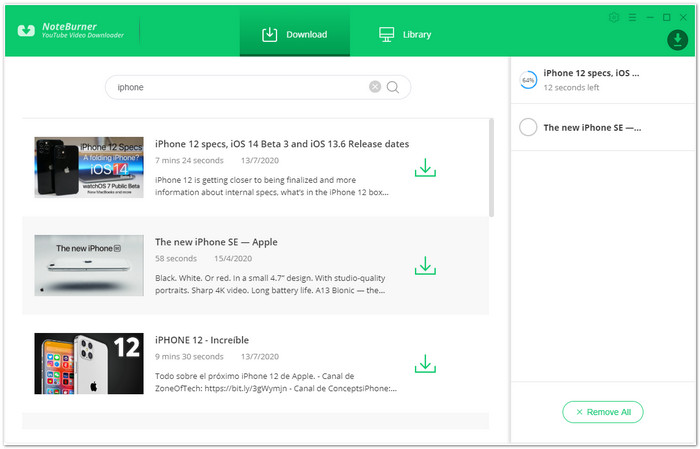Open the hamburger menu icon
The image size is (700, 449).
click(x=632, y=17)
